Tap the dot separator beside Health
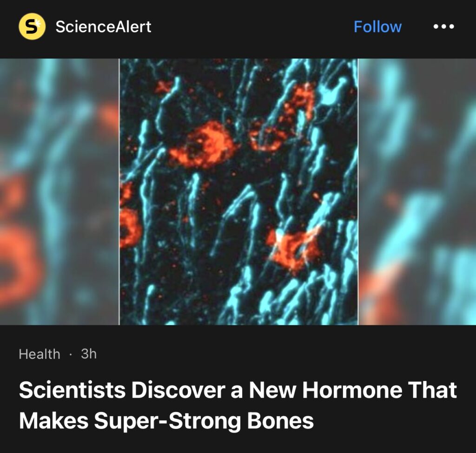This screenshot has height=453, width=476. tap(71, 355)
